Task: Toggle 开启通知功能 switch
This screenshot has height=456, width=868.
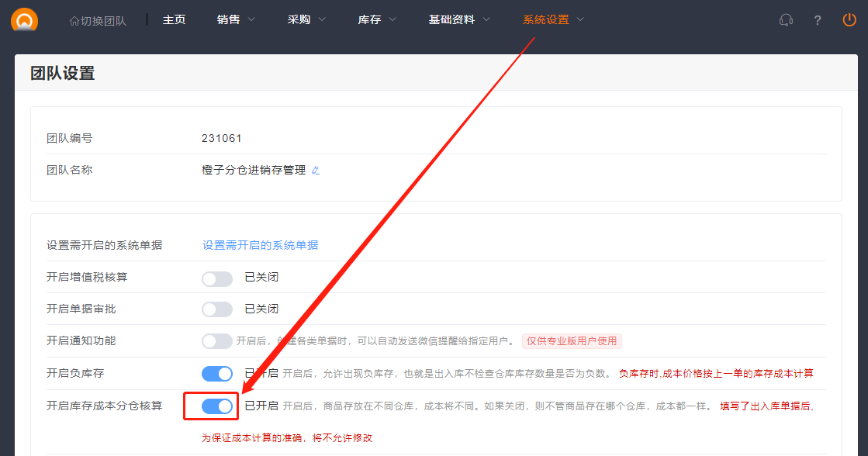Action: pos(217,341)
